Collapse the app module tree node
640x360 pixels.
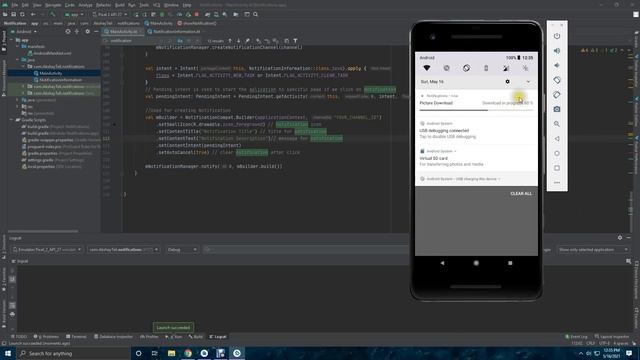[x=12, y=40]
